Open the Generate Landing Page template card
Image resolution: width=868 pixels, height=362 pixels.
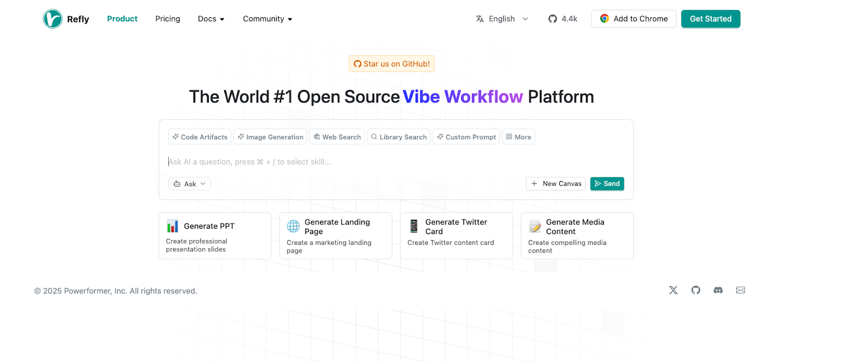click(336, 236)
